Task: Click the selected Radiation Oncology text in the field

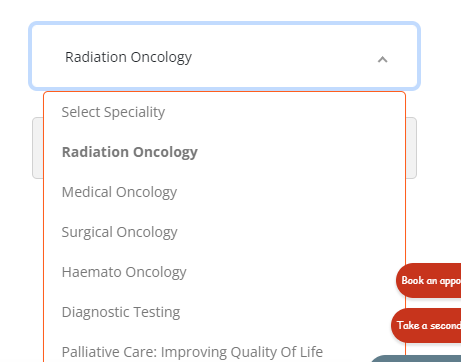Action: [128, 57]
